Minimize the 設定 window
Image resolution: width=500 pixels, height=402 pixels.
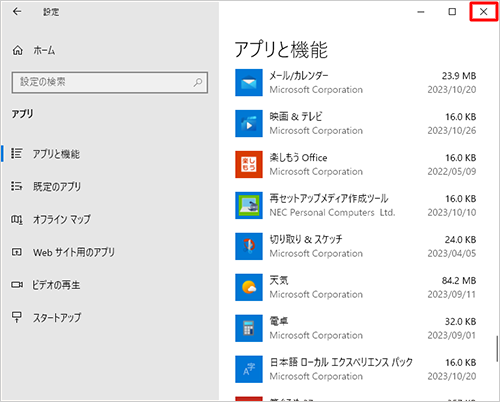pos(421,12)
